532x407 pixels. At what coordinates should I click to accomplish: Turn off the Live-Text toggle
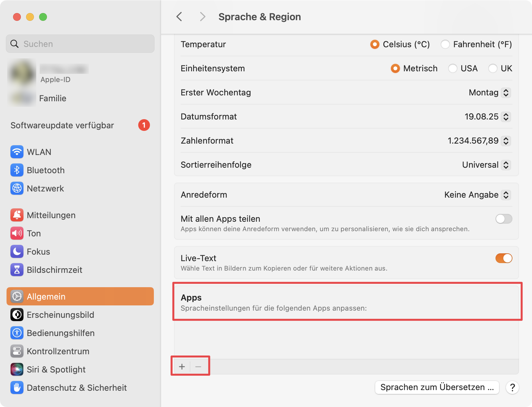pos(504,258)
